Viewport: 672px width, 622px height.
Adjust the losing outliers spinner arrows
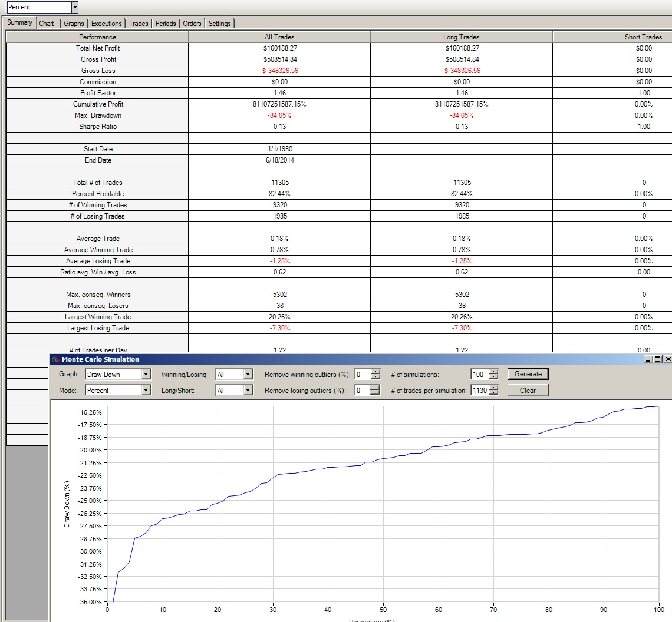coord(375,391)
